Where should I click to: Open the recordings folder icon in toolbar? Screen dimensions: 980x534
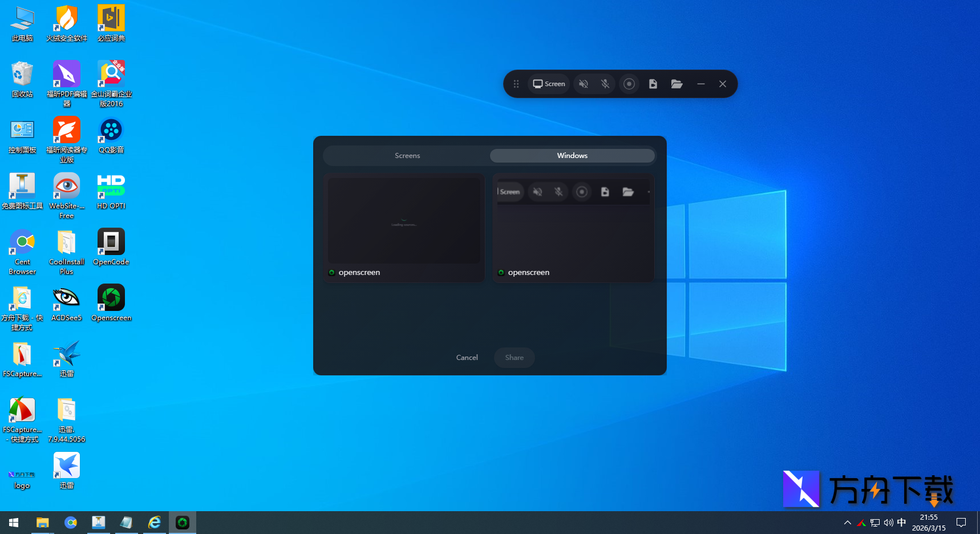[x=677, y=84]
